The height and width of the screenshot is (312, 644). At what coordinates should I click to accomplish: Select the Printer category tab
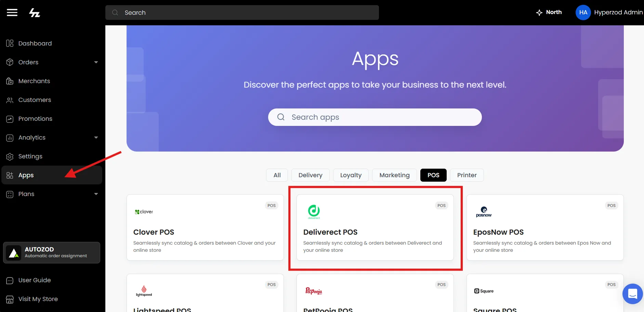click(467, 175)
